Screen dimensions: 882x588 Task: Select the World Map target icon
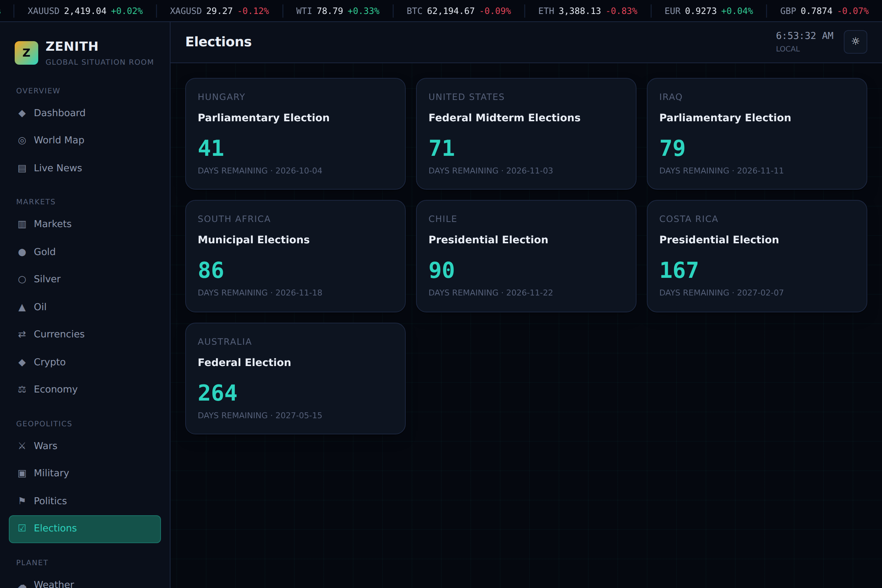22,141
